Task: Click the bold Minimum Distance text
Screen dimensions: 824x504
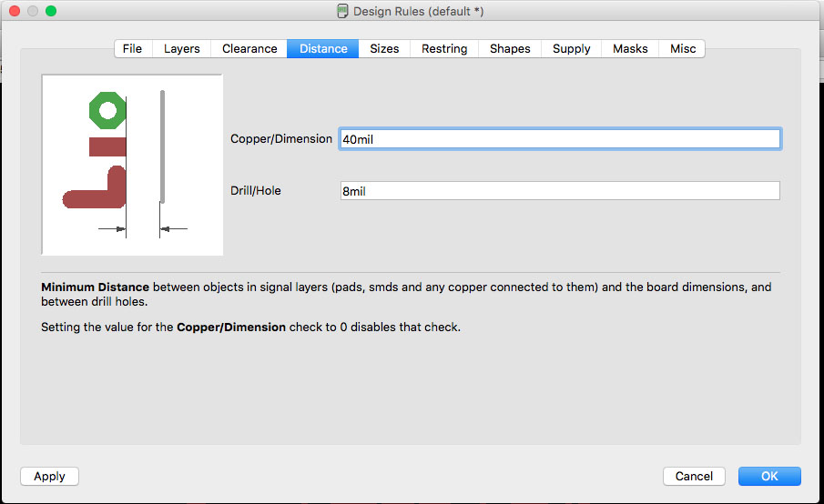Action: pyautogui.click(x=95, y=287)
